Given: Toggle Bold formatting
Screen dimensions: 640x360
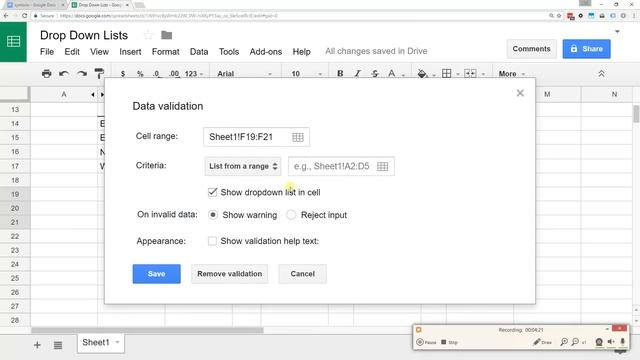Looking at the screenshot, I should click(x=340, y=74).
